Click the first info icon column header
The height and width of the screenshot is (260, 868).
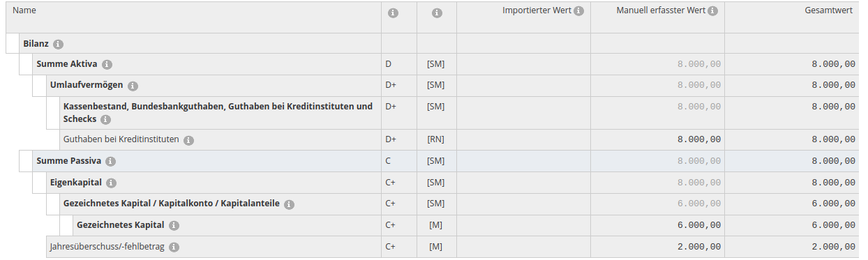(x=393, y=13)
